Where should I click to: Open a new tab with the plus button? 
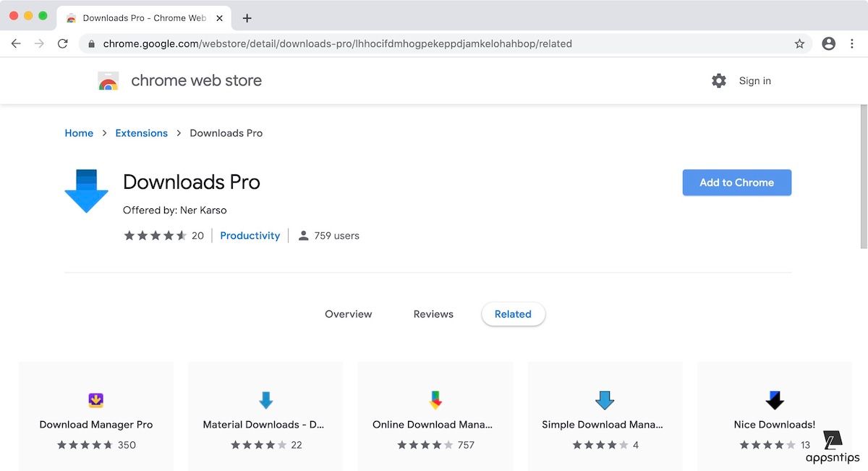point(247,18)
